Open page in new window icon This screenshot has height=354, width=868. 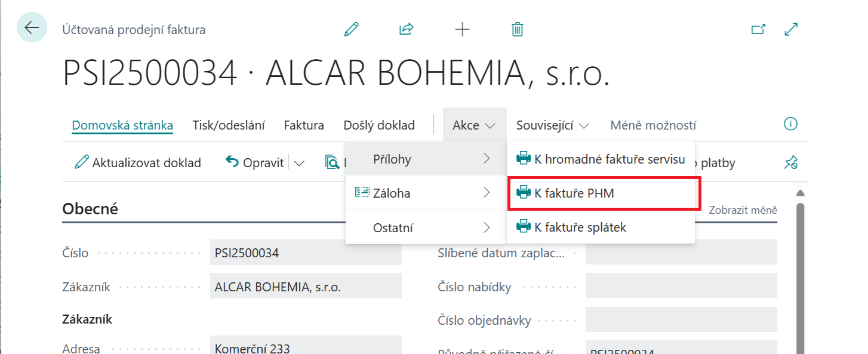(x=758, y=29)
